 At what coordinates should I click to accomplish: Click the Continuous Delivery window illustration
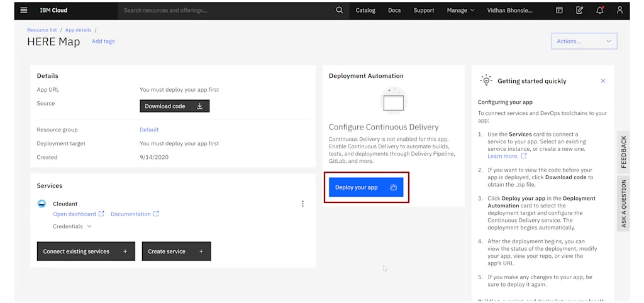click(x=394, y=100)
